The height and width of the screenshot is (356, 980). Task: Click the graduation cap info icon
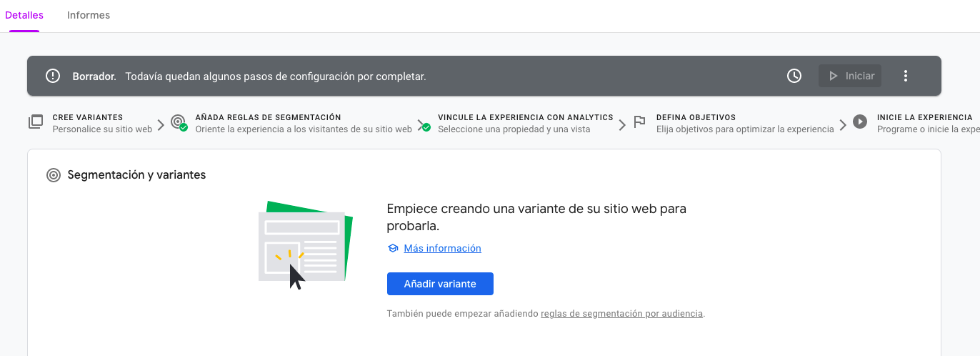click(x=392, y=249)
